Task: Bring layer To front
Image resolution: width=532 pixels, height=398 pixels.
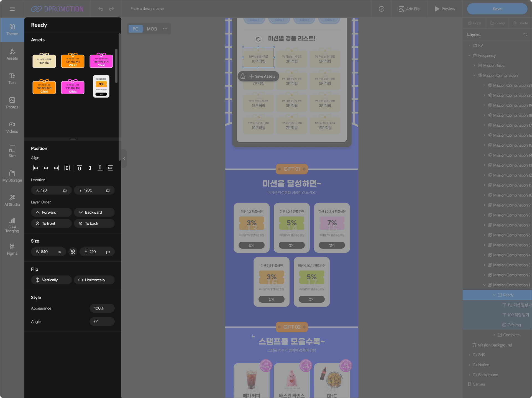Action: coord(51,223)
